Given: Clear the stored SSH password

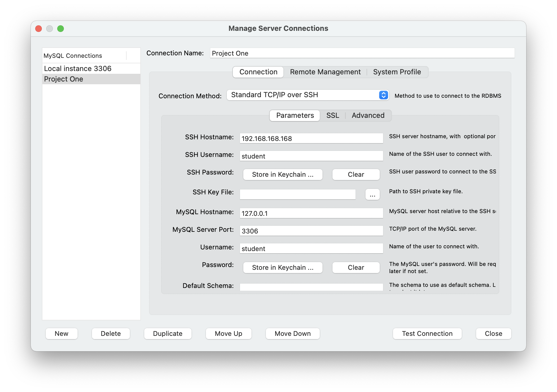Looking at the screenshot, I should 356,175.
